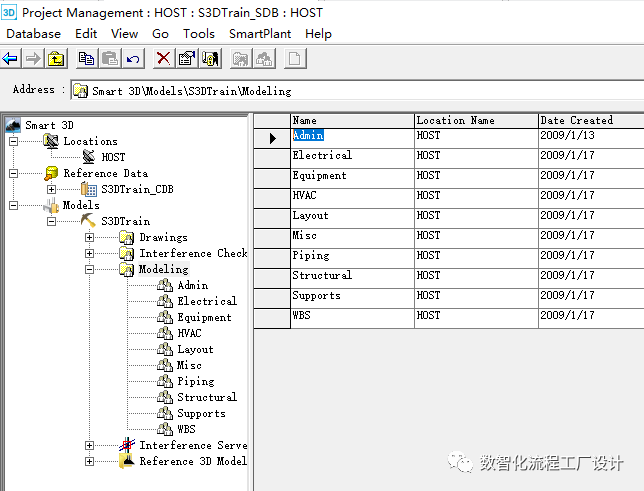Open the Go menu
This screenshot has width=644, height=491.
click(x=160, y=34)
